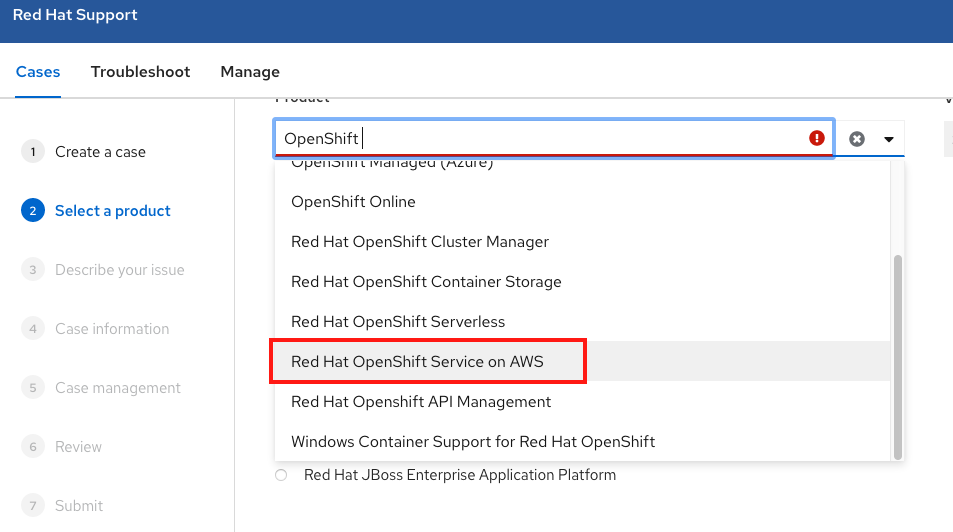Click the Red Hat Support header title
Screen dimensions: 953x532
coord(75,15)
